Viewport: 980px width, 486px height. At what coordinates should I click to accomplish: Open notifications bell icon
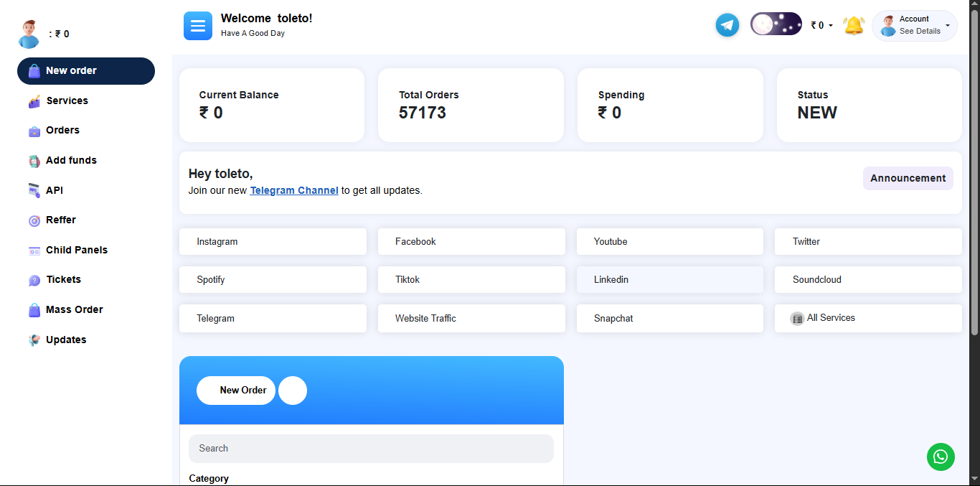click(x=853, y=26)
